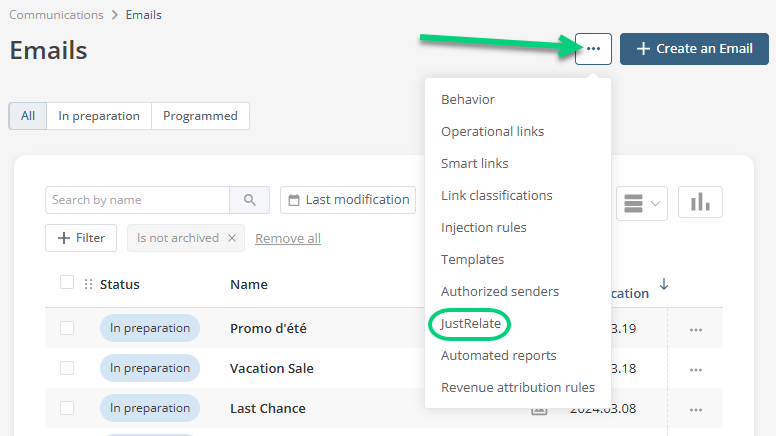Click the Emails breadcrumb link
Image resolution: width=776 pixels, height=436 pixels.
click(x=144, y=15)
